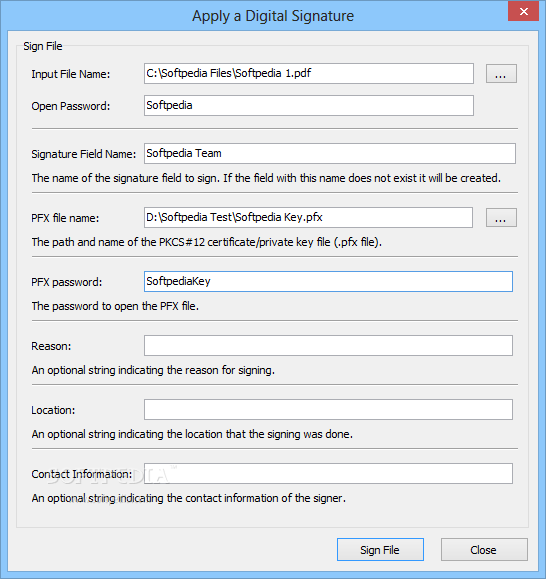Click the empty Location field
The height and width of the screenshot is (579, 546).
coord(328,410)
